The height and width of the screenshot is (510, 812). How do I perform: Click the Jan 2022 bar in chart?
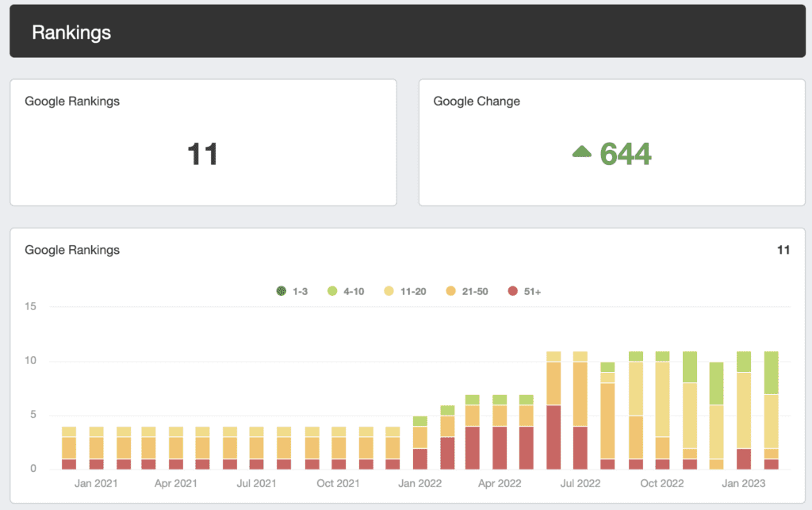pyautogui.click(x=420, y=443)
